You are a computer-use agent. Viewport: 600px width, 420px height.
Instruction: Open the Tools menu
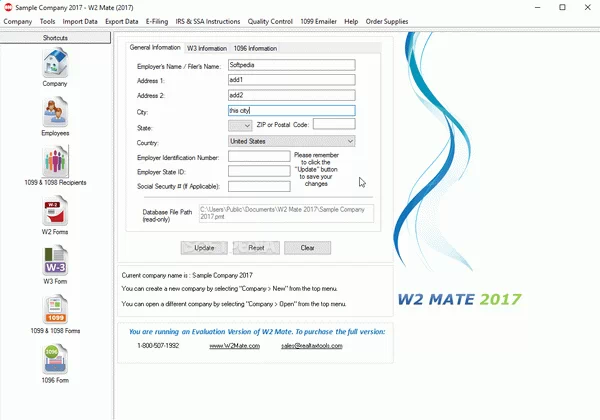pos(47,21)
